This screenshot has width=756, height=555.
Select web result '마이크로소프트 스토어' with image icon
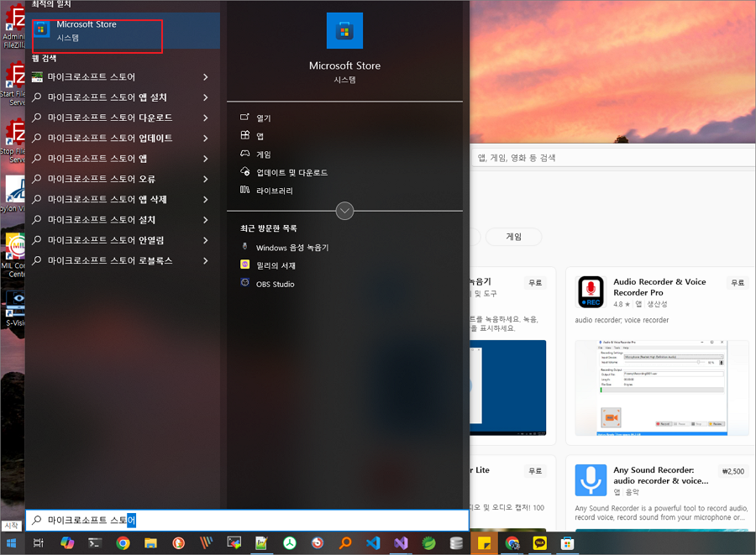(91, 77)
